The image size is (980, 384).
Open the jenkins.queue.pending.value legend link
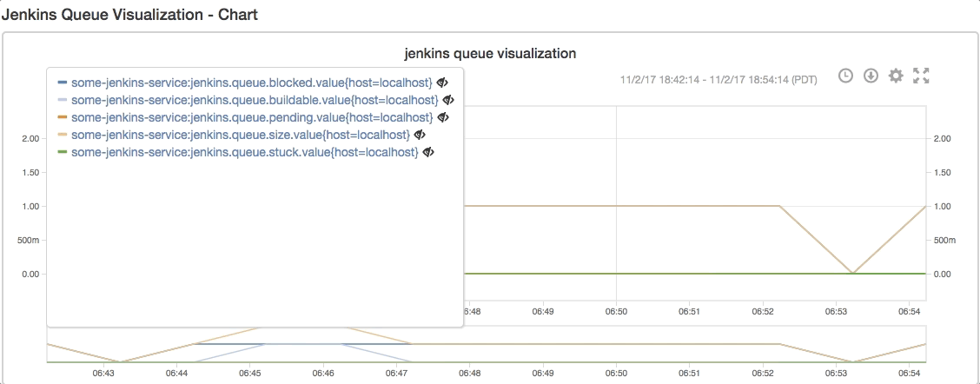[x=252, y=117]
